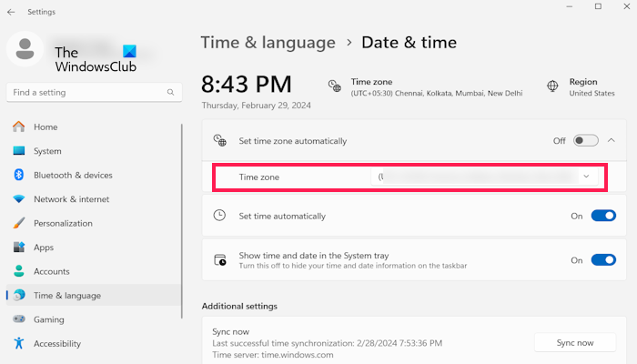Enable Set time zone automatically toggle
Screen dimensions: 637x364
point(585,141)
